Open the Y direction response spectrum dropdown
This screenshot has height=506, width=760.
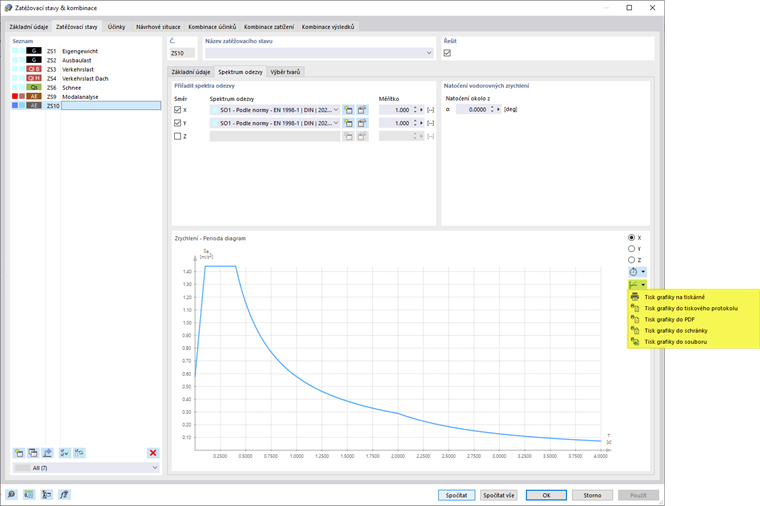335,123
